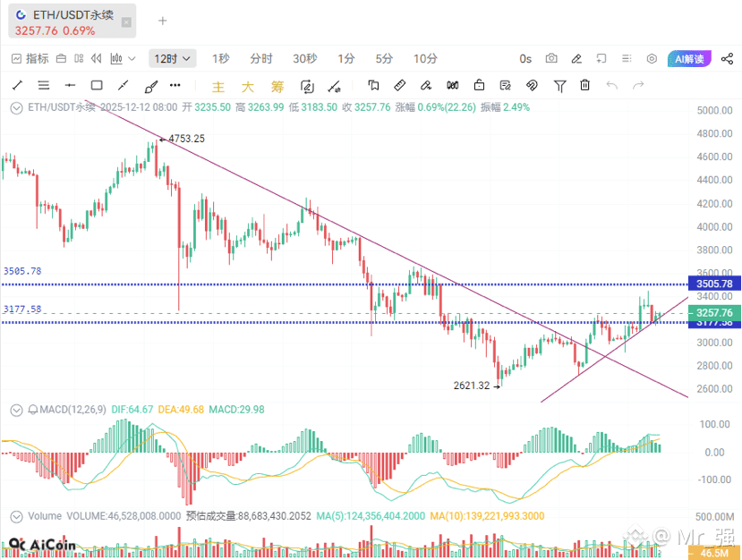The width and height of the screenshot is (742, 560).
Task: Open the candlestick chart type dropdown
Action: click(x=123, y=59)
